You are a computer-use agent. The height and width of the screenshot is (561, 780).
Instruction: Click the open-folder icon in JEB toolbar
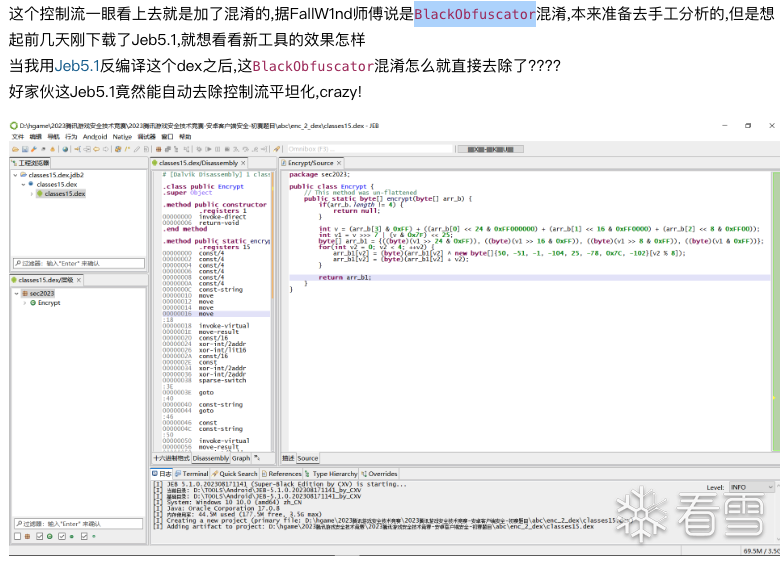pyautogui.click(x=15, y=149)
